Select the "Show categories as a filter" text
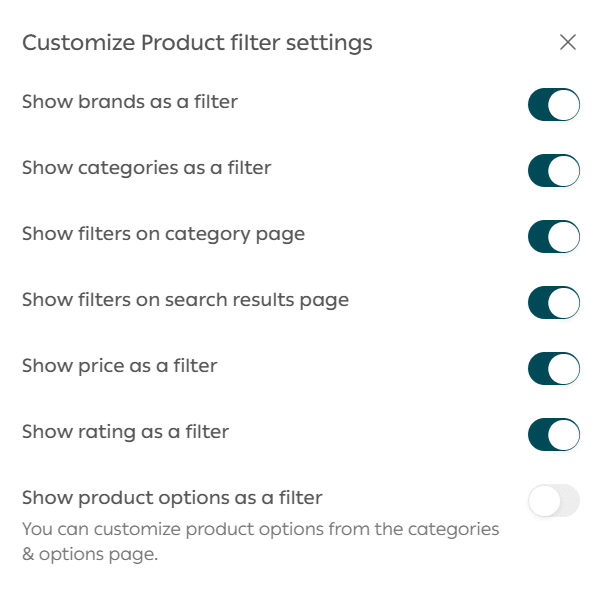Viewport: 605px width, 592px height. (x=146, y=168)
